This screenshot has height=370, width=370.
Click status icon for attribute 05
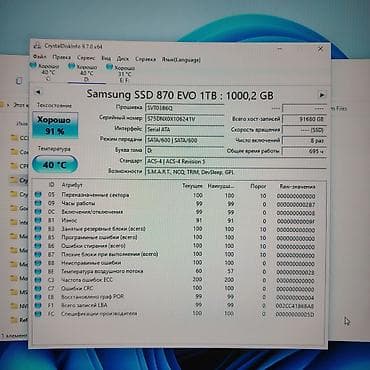pyautogui.click(x=38, y=194)
